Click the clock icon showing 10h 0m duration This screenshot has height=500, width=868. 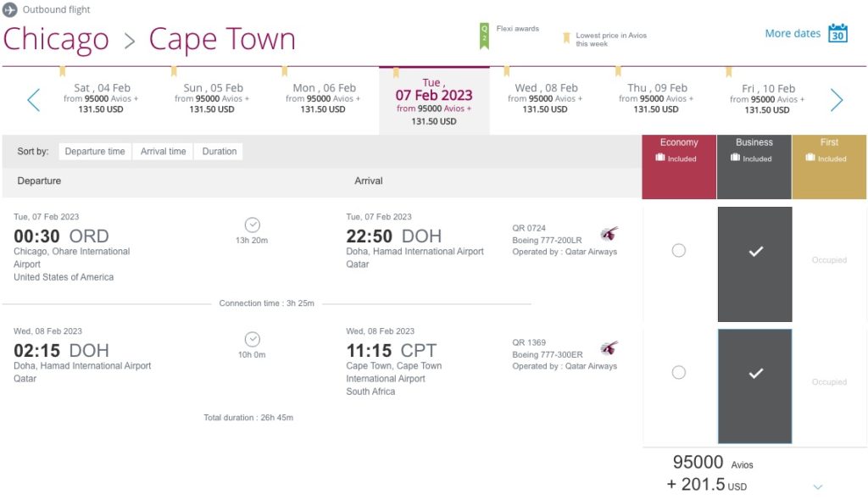click(x=252, y=340)
